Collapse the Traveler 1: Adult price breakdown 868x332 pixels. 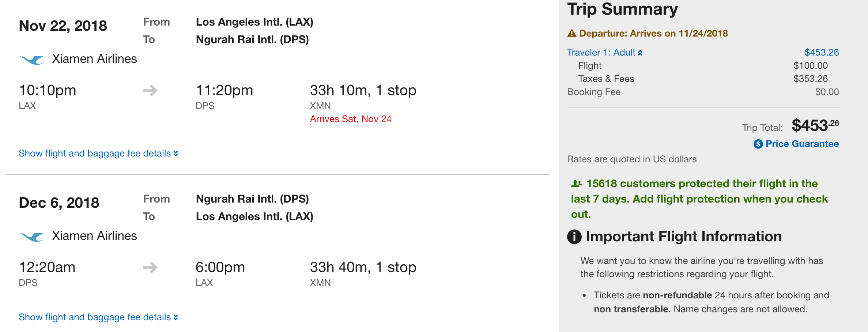coord(605,53)
